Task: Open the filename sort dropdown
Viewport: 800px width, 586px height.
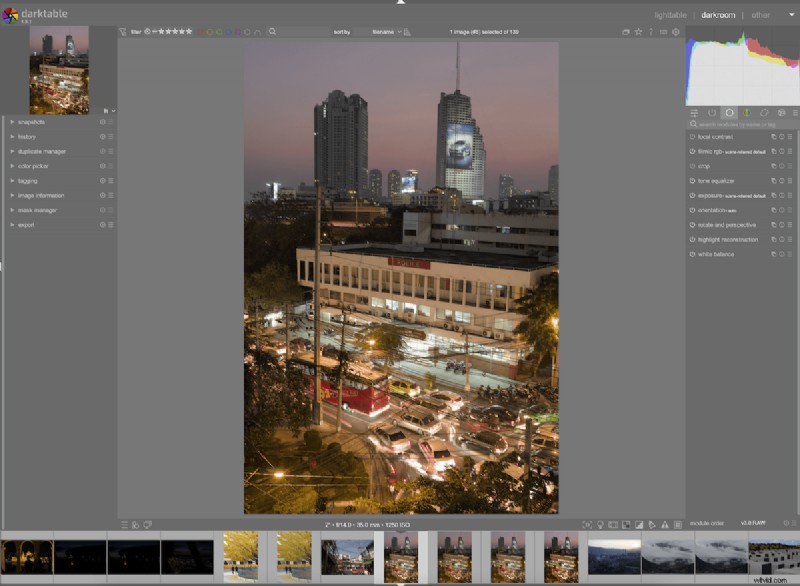Action: [x=384, y=32]
